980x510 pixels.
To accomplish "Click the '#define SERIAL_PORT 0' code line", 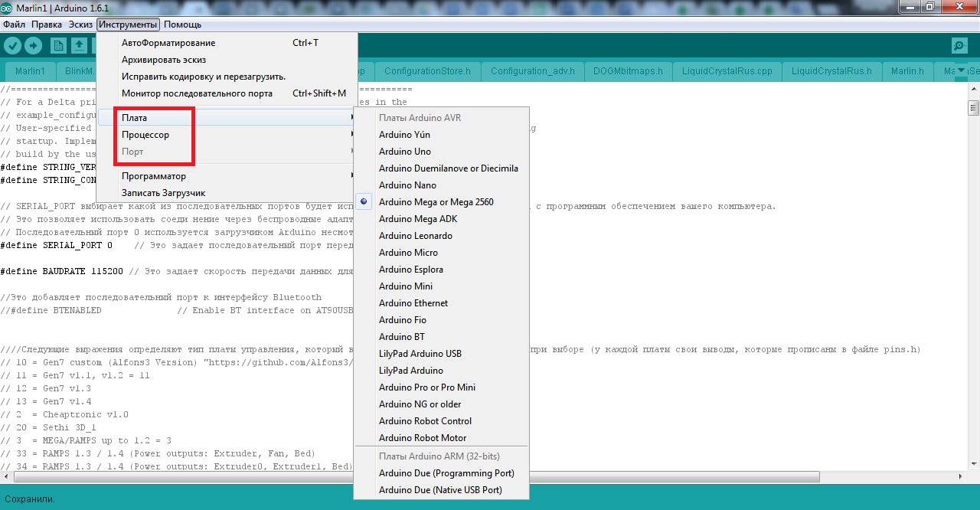I will 176,245.
